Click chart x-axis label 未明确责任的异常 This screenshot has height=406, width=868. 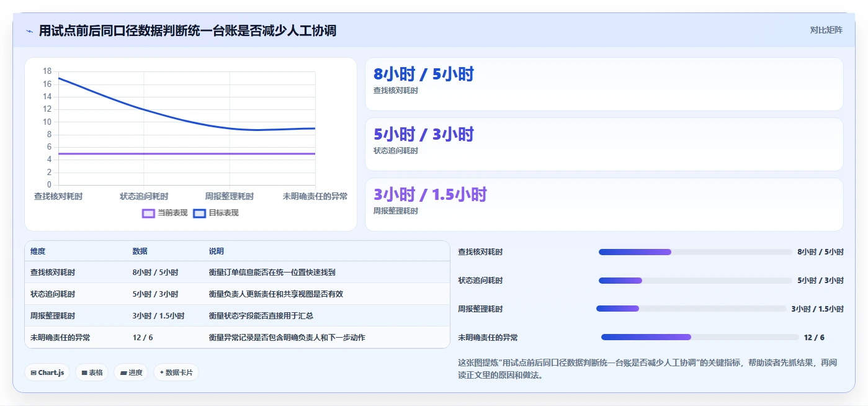[315, 196]
